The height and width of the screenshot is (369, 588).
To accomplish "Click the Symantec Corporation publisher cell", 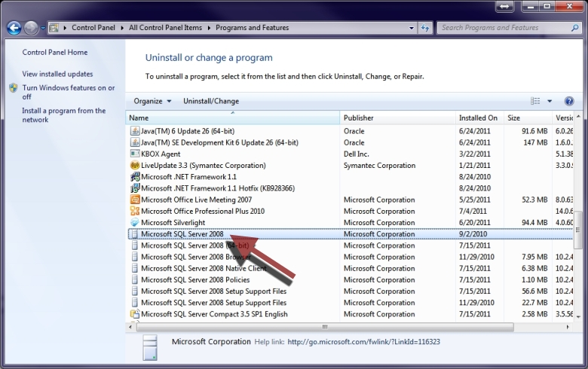I will [x=379, y=165].
